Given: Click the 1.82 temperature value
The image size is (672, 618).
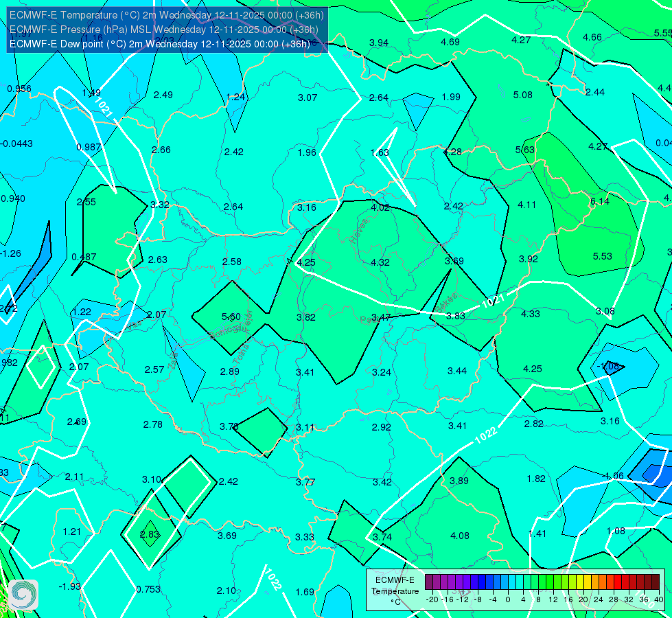Looking at the screenshot, I should pyautogui.click(x=535, y=479).
